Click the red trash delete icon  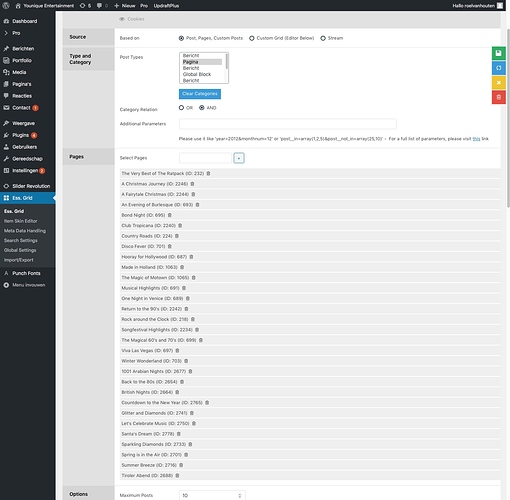tap(498, 97)
